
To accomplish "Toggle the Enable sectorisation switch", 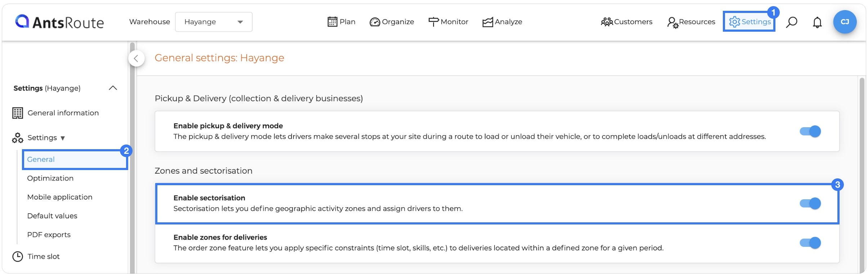I will 810,203.
